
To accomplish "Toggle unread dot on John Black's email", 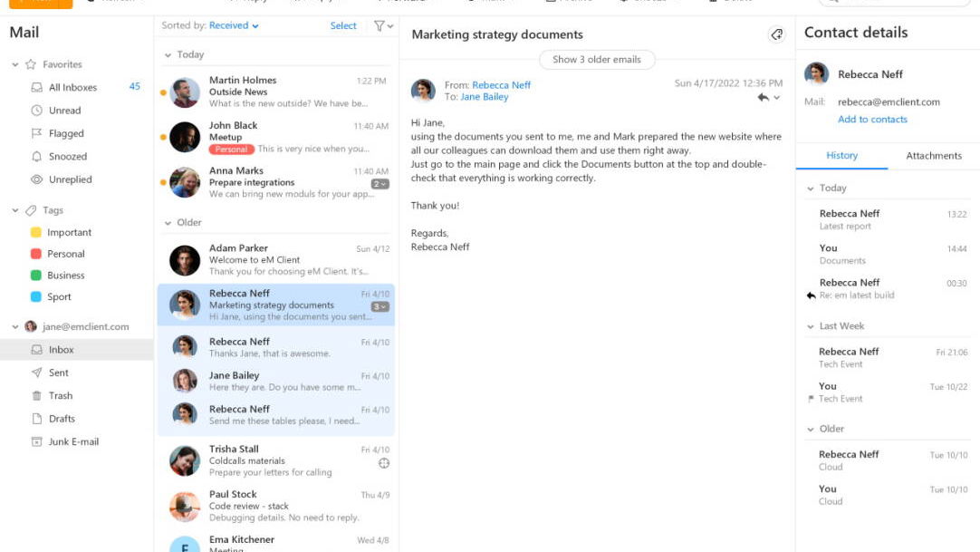I will coord(163,138).
